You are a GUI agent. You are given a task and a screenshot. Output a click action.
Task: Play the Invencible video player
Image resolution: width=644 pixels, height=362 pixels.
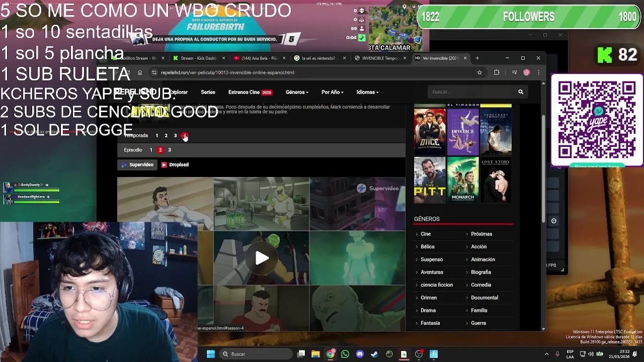point(262,258)
